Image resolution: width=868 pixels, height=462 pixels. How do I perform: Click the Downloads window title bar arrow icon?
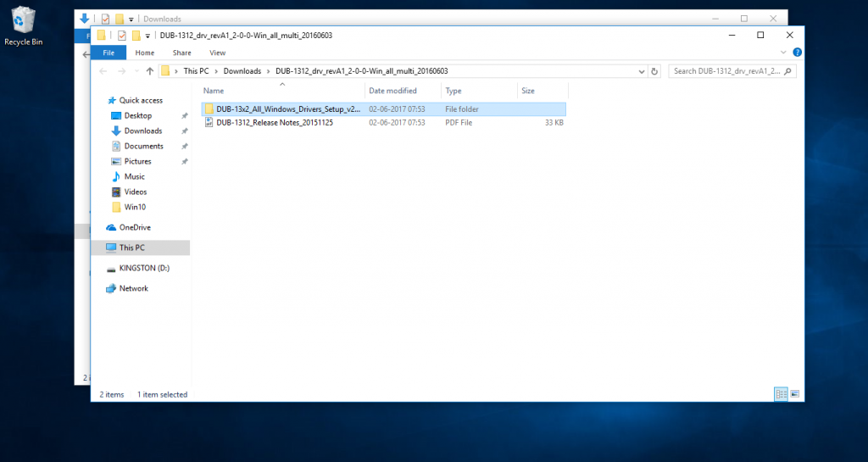(x=84, y=19)
